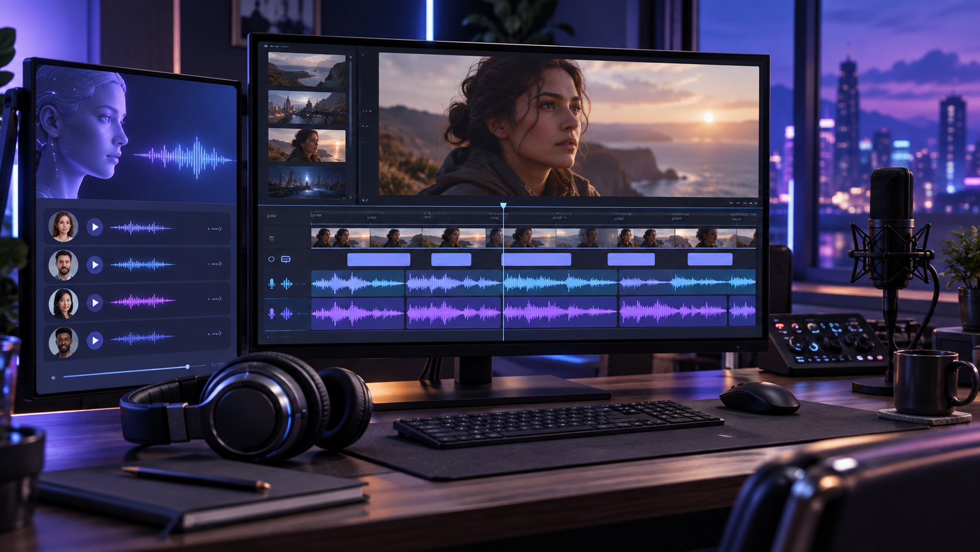Image resolution: width=980 pixels, height=552 pixels.
Task: Select the black-haired woman's avatar in voice list
Action: pyautogui.click(x=63, y=303)
